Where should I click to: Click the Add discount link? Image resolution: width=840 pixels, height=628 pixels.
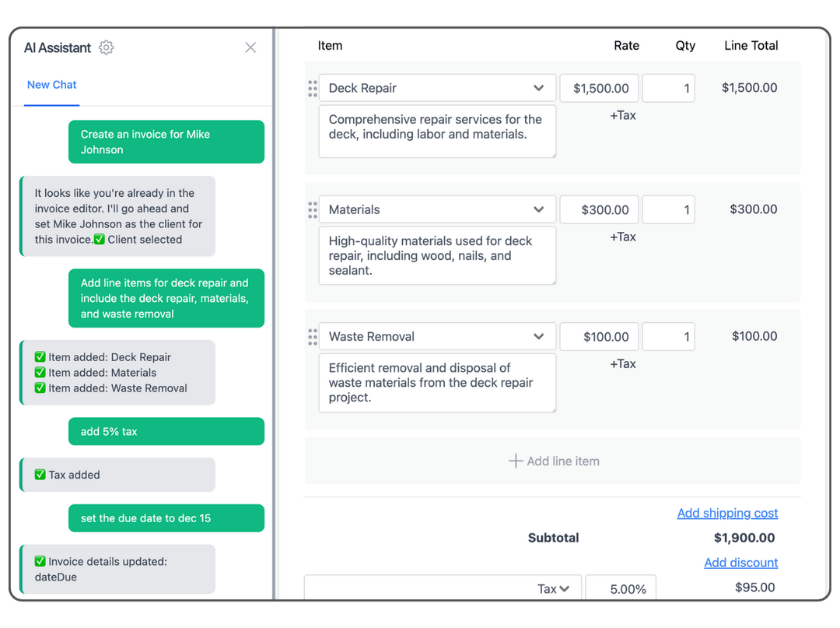point(740,563)
